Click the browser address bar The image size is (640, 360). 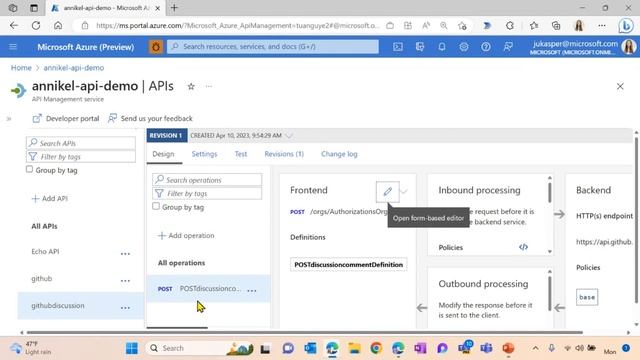(x=238, y=25)
